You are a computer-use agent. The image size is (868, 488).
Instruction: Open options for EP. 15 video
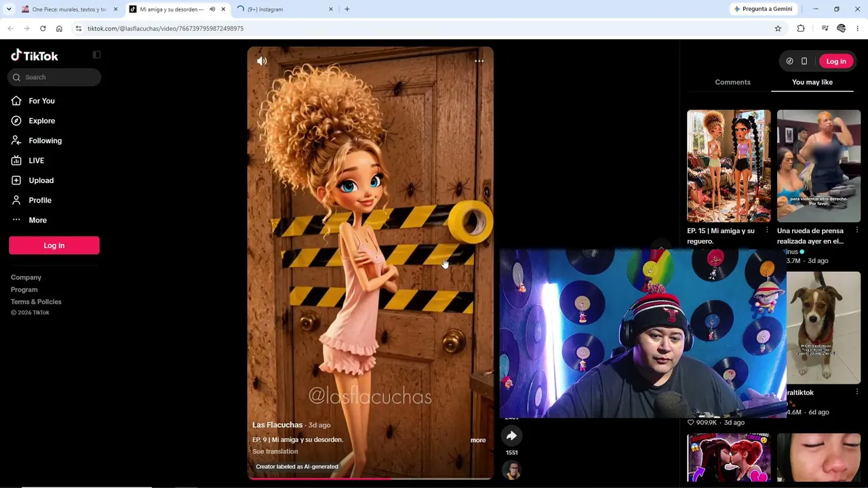[x=767, y=230]
